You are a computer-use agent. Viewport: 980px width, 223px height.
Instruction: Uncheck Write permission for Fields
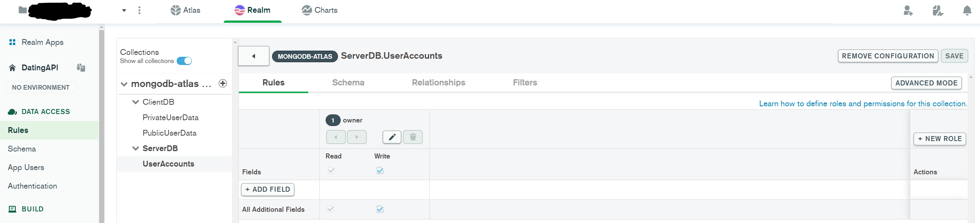[380, 170]
